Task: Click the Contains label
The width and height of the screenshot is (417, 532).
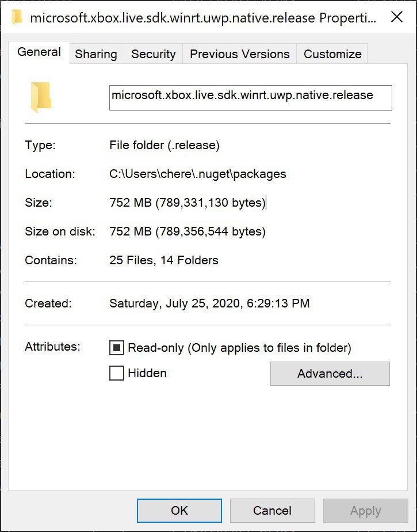Action: pos(51,260)
